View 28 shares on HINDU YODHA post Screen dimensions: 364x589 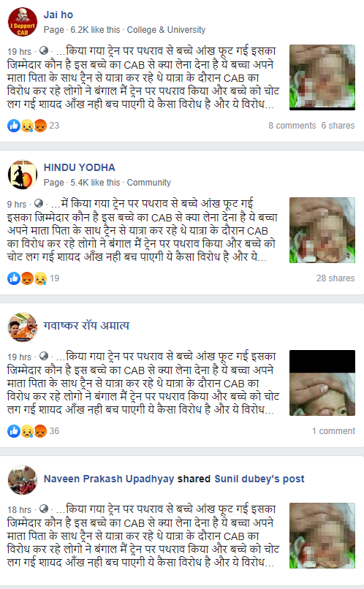[x=335, y=278]
